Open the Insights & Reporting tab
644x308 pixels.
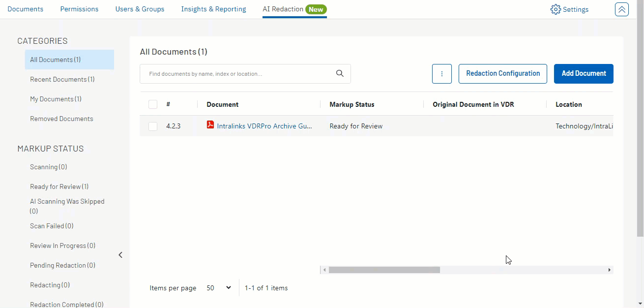213,9
